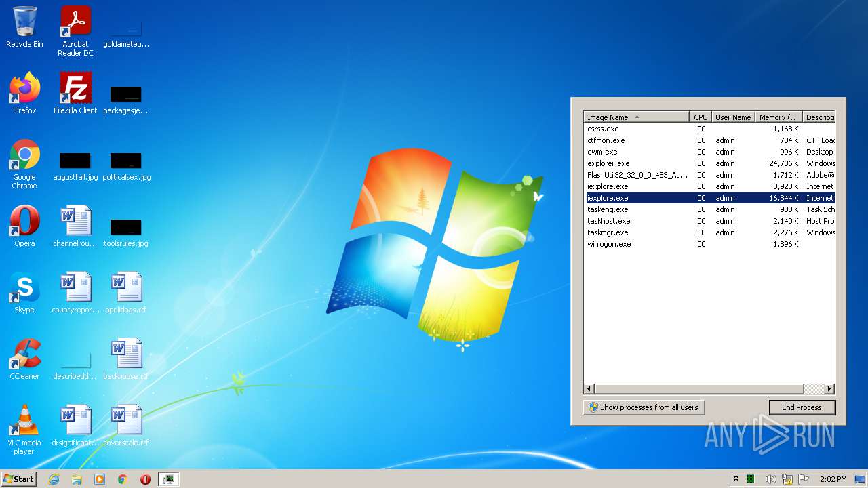Show processes from all users
The height and width of the screenshot is (488, 868).
point(644,407)
